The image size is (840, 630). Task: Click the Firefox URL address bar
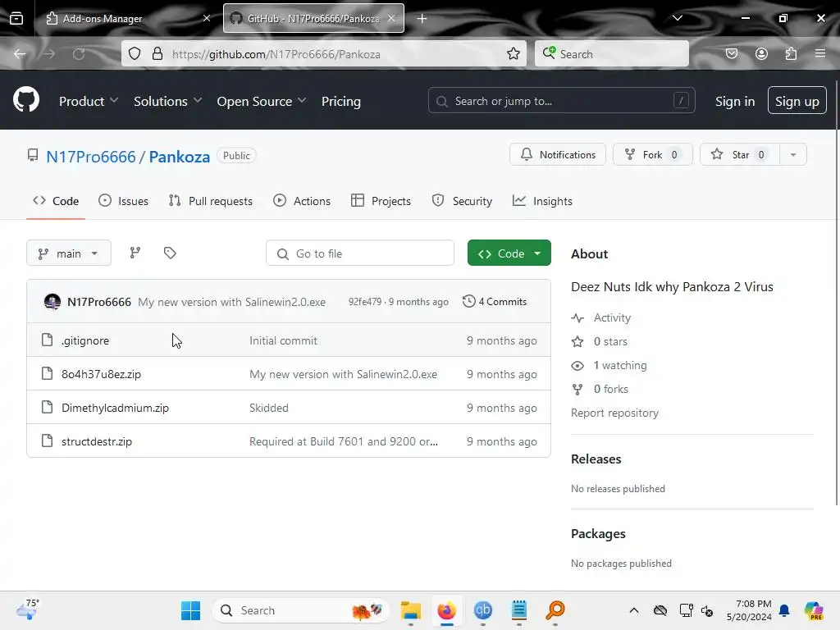(323, 53)
